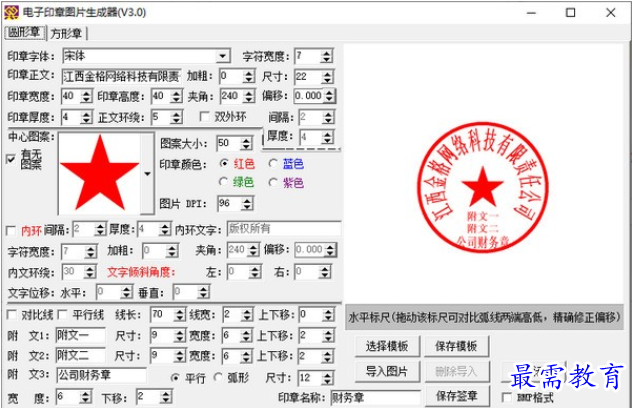Click the generated red stamp preview image

click(x=482, y=187)
